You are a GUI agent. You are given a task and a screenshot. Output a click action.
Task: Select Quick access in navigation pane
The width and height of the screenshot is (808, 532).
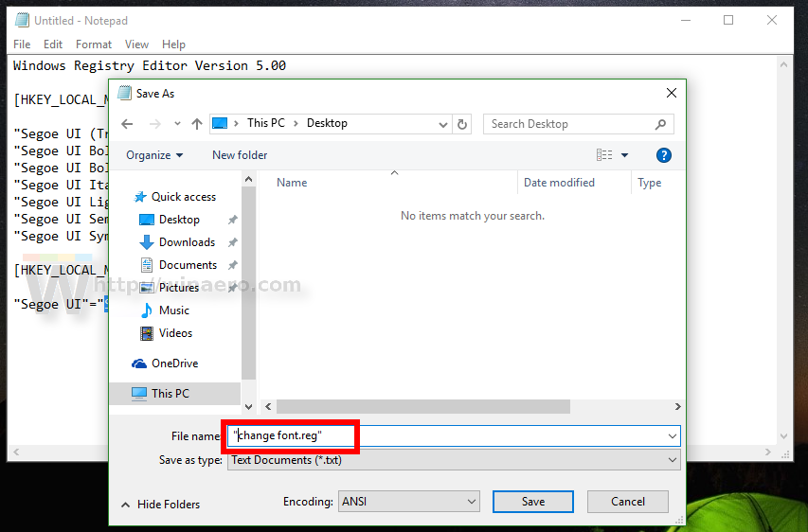[x=184, y=197]
